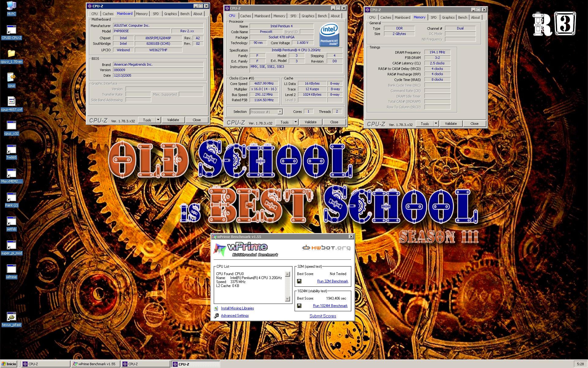Viewport: 588px width, 368px height.
Task: Click the hwbot.org logo in wPrime
Action: (326, 248)
